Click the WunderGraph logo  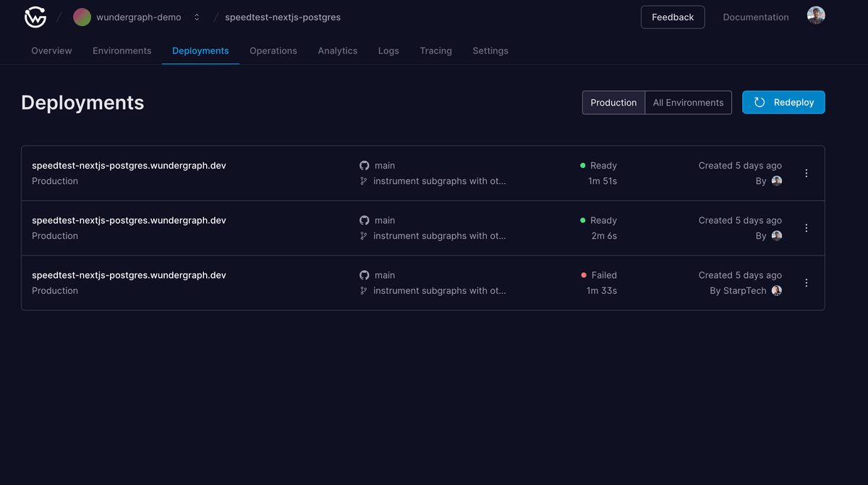tap(35, 17)
